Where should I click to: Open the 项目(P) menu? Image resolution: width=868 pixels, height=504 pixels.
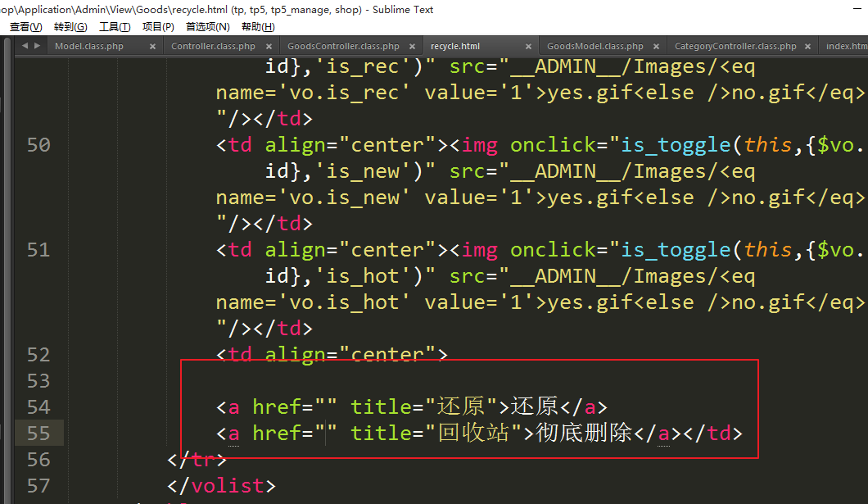(x=158, y=27)
